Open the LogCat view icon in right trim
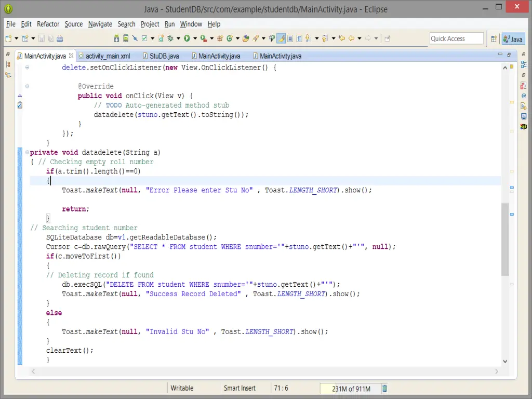This screenshot has height=399, width=532. click(524, 127)
